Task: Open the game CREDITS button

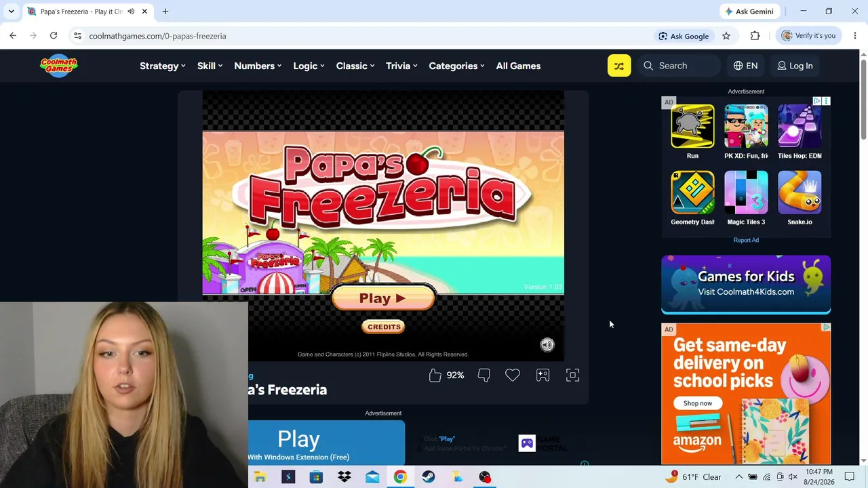Action: click(x=384, y=327)
